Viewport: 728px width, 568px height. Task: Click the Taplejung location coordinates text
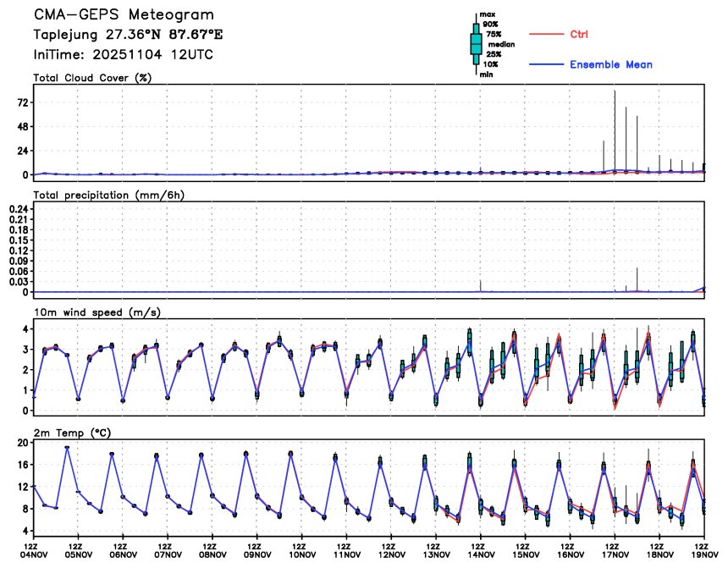[x=129, y=36]
